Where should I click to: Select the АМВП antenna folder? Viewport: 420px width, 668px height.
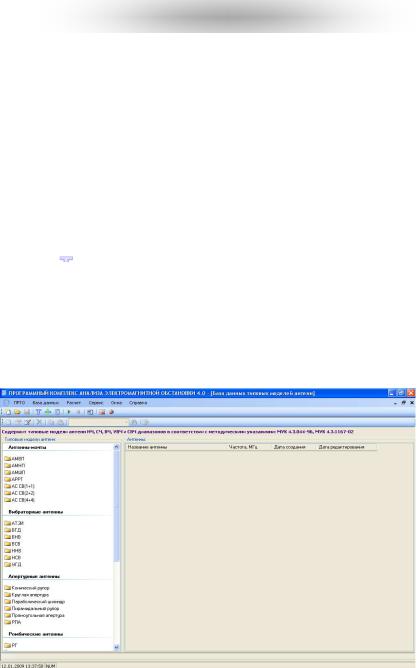click(14, 459)
